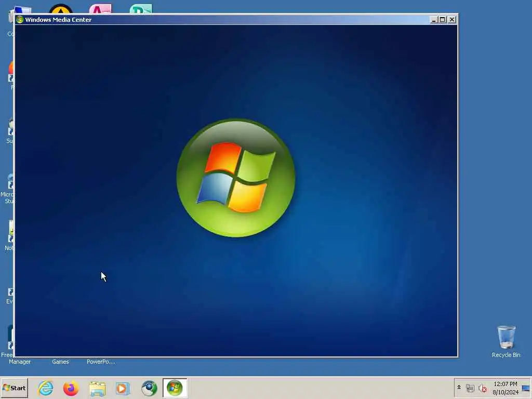
Task: Select the PowerPo... desktop shortcut label
Action: (101, 362)
